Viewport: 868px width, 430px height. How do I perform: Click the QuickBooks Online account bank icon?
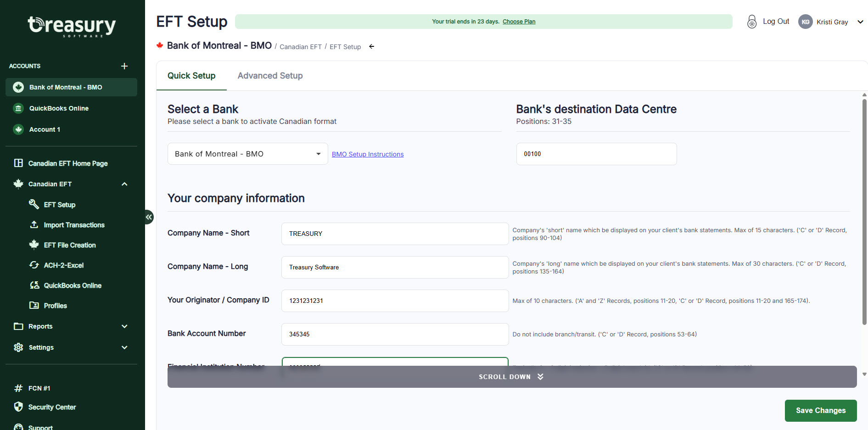tap(18, 108)
